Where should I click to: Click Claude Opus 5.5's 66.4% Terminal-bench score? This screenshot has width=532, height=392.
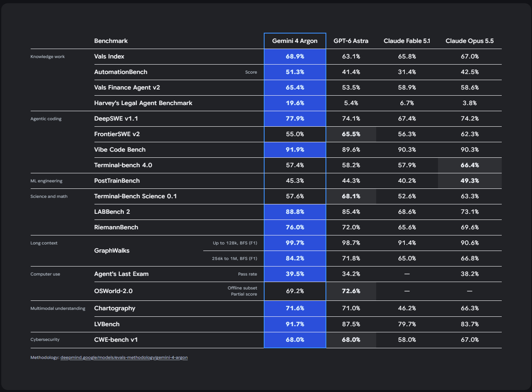[x=469, y=165]
